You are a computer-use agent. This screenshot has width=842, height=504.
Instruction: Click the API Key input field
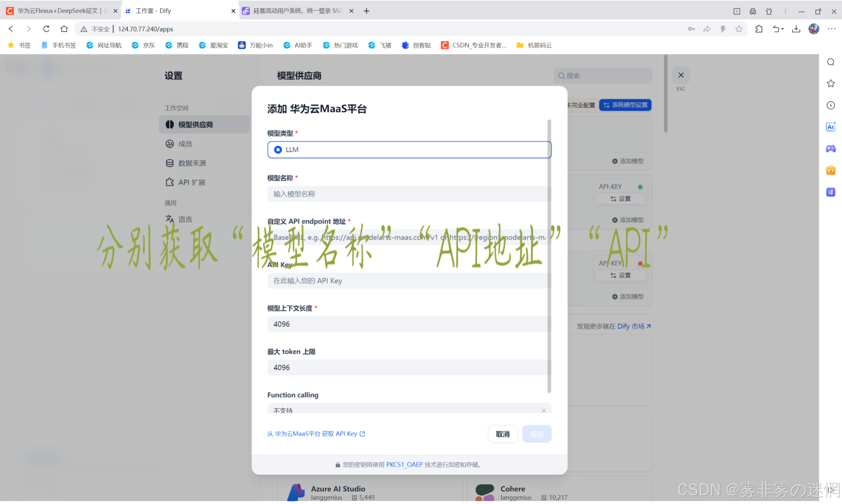click(x=409, y=281)
